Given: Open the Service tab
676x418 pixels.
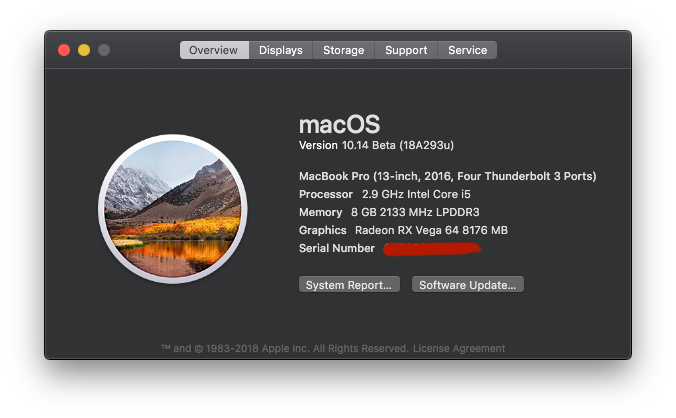Looking at the screenshot, I should (467, 50).
